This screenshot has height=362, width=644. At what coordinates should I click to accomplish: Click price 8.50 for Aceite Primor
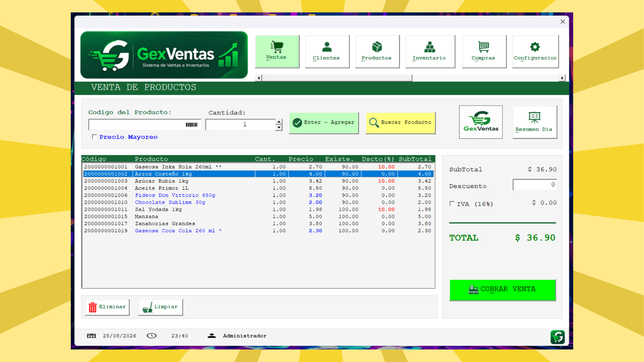click(315, 188)
